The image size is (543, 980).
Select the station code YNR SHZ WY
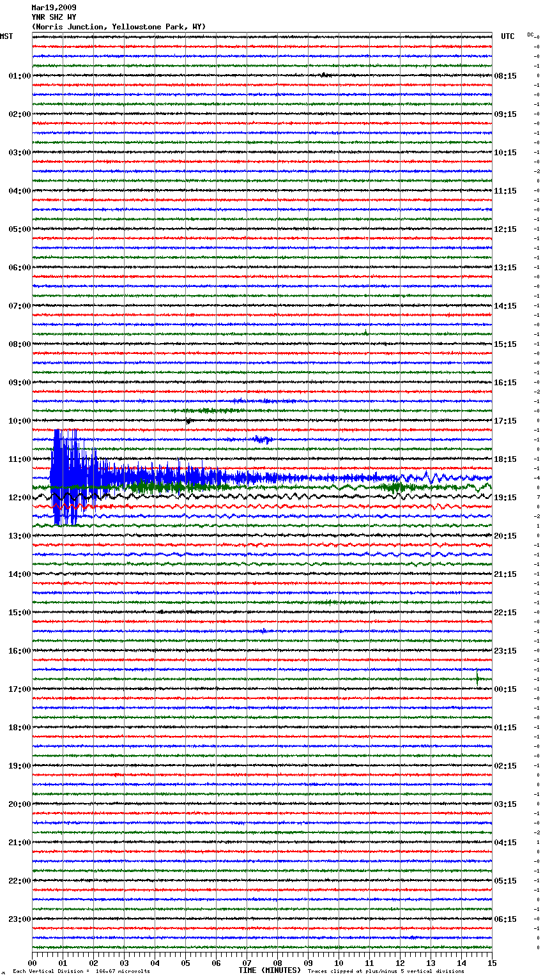tap(54, 17)
